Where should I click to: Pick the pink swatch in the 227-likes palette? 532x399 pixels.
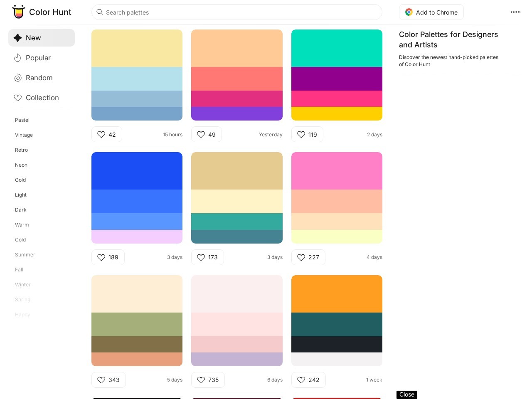tap(337, 171)
